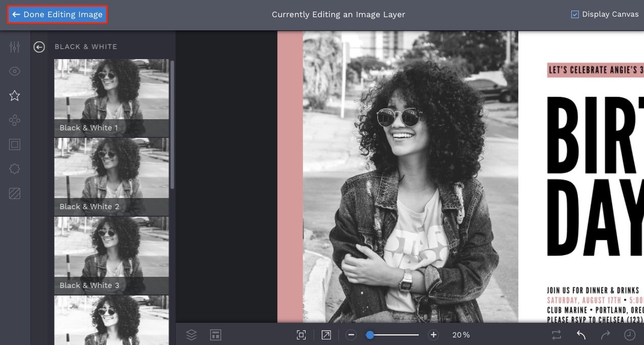Screen dimensions: 644x345
Task: Click the hexagon overlays icon
Action: [x=15, y=169]
